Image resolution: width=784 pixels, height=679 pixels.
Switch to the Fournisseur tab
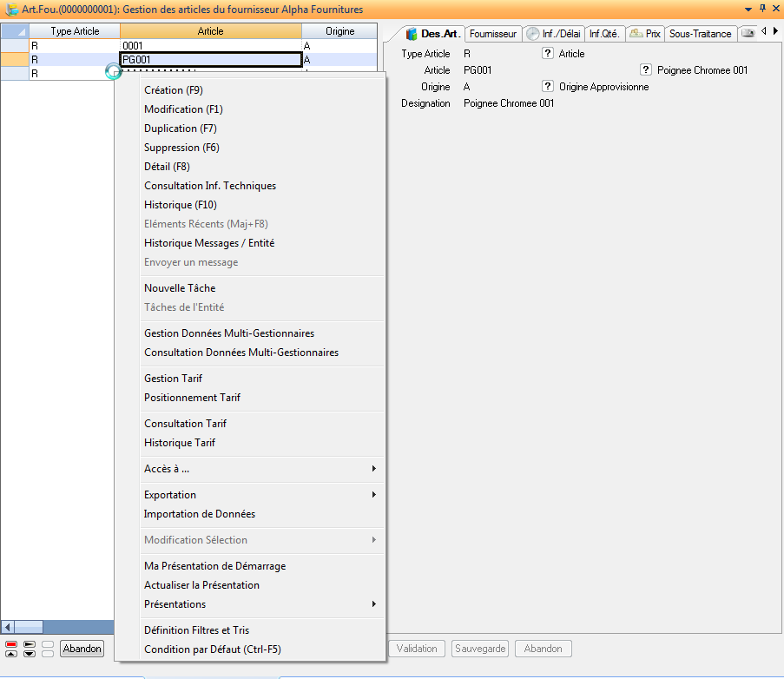click(x=492, y=34)
